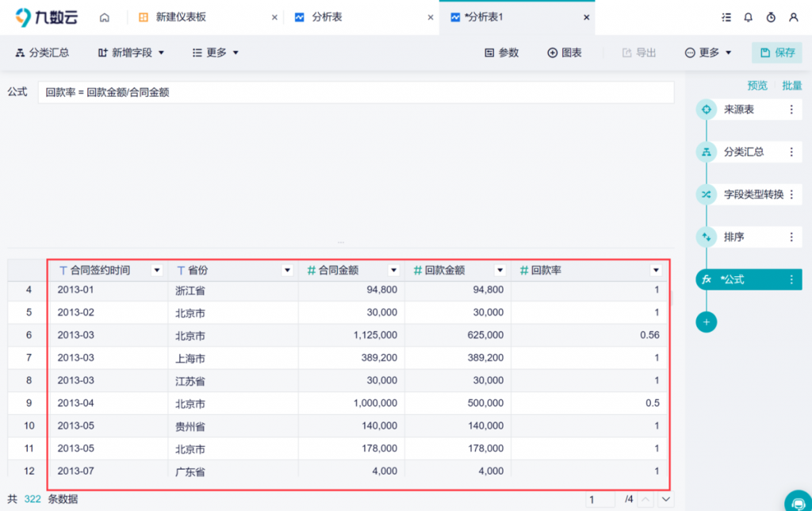Click the 保存 save button
The image size is (812, 511).
point(777,52)
